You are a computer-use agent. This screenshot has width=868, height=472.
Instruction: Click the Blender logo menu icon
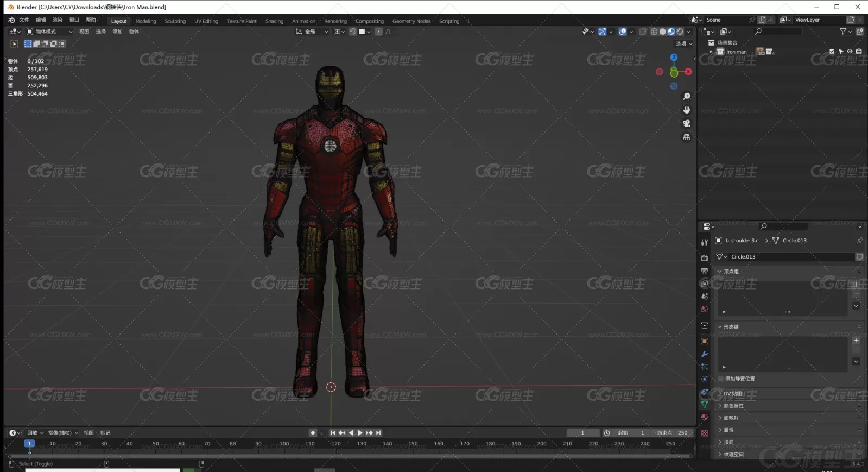(x=11, y=20)
